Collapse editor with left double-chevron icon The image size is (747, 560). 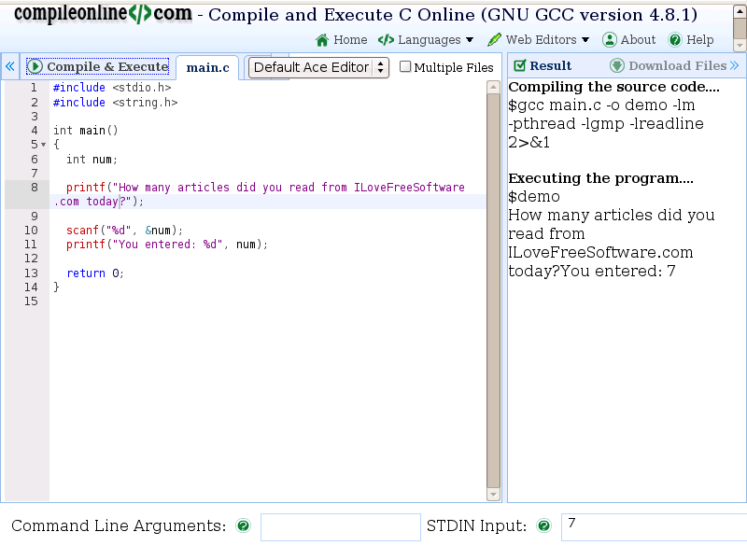10,67
